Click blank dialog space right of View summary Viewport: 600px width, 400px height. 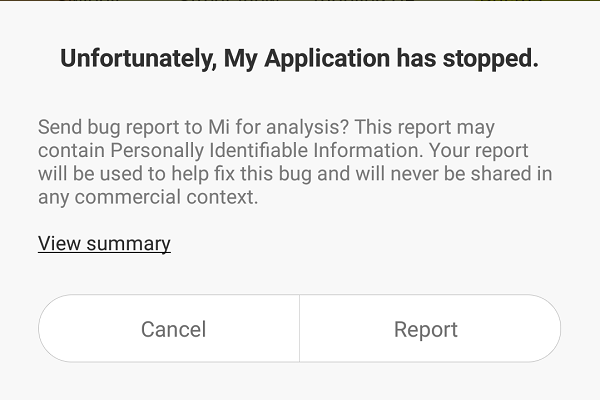click(x=380, y=243)
